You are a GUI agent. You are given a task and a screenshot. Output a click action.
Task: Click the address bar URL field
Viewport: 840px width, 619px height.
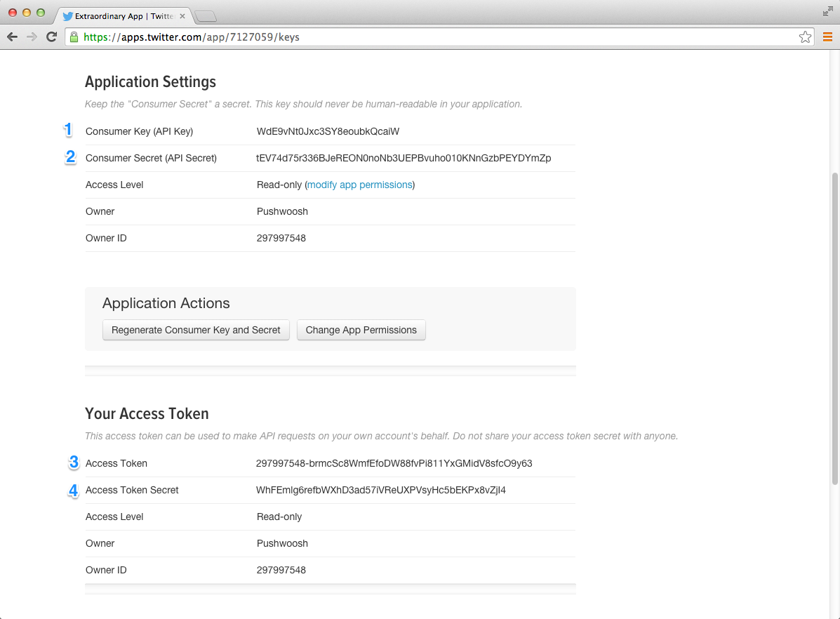click(x=439, y=37)
